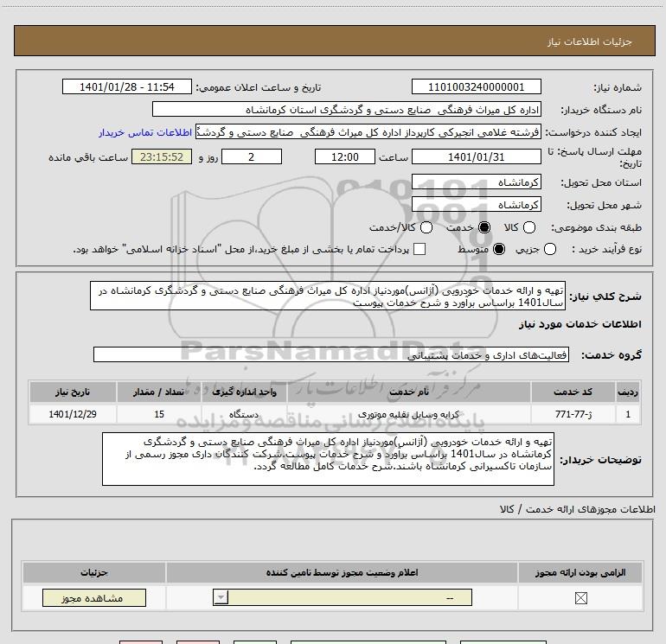
Task: Click the مشاهده مجوز button
Action: 94,597
